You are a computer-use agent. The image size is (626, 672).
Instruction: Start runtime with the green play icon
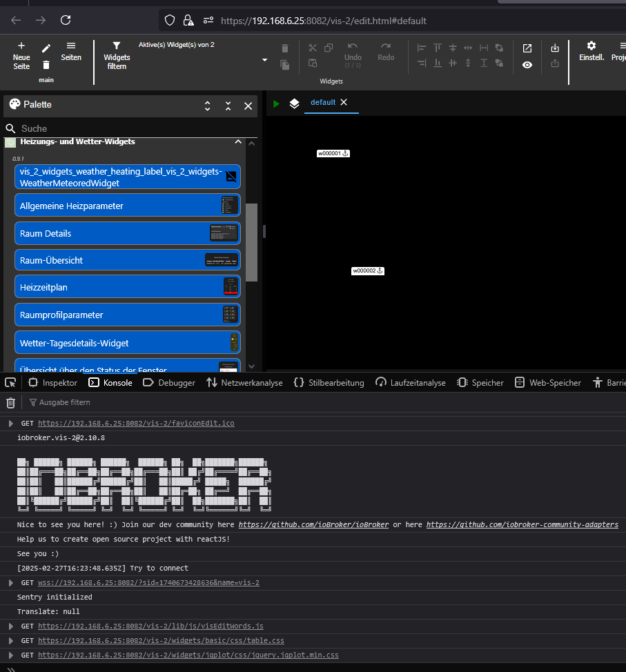(277, 103)
